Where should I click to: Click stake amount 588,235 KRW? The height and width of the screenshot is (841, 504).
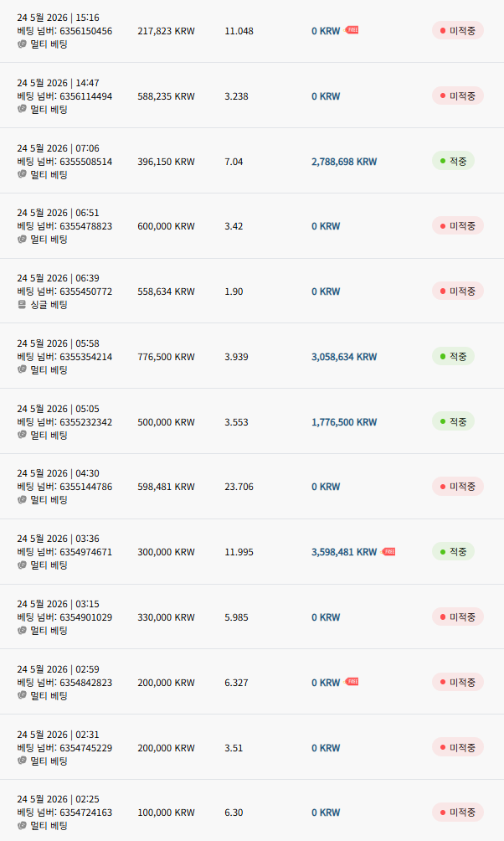(167, 96)
